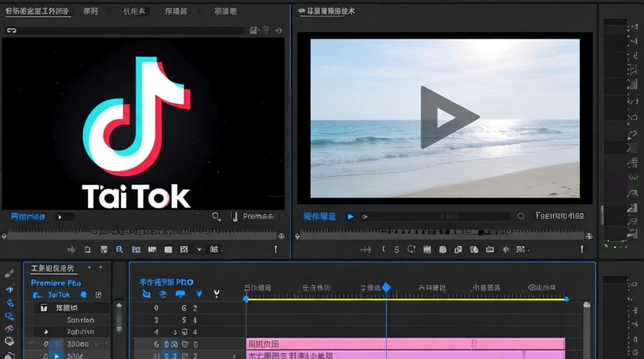
Task: Click the scrubber ruler under the TikTok preview
Action: 143,235
